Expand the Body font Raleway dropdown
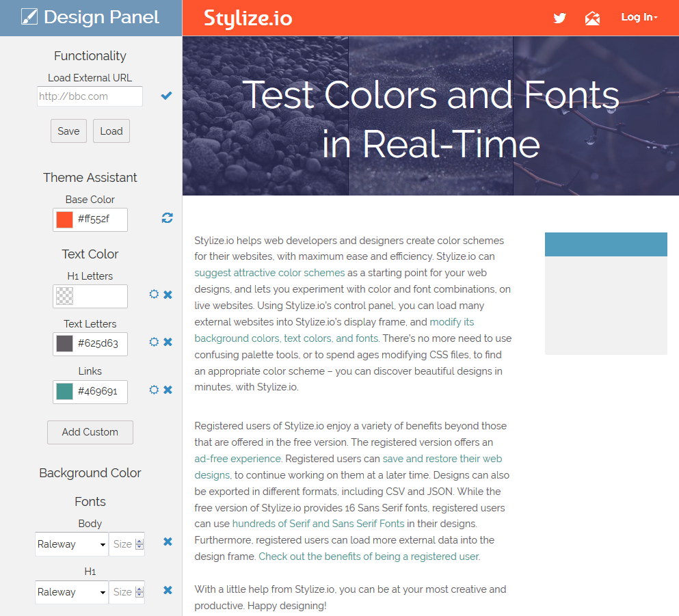Viewport: 679px width, 616px height. (x=71, y=544)
